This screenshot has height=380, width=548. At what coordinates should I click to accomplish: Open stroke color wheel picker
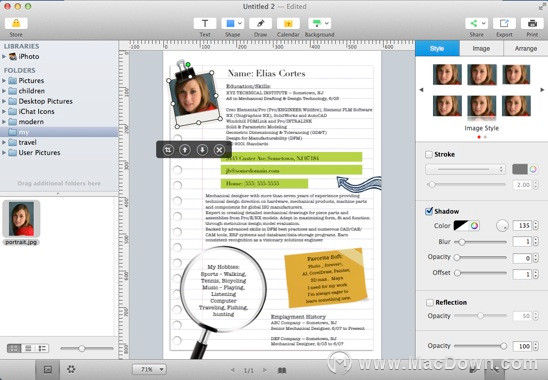(533, 169)
